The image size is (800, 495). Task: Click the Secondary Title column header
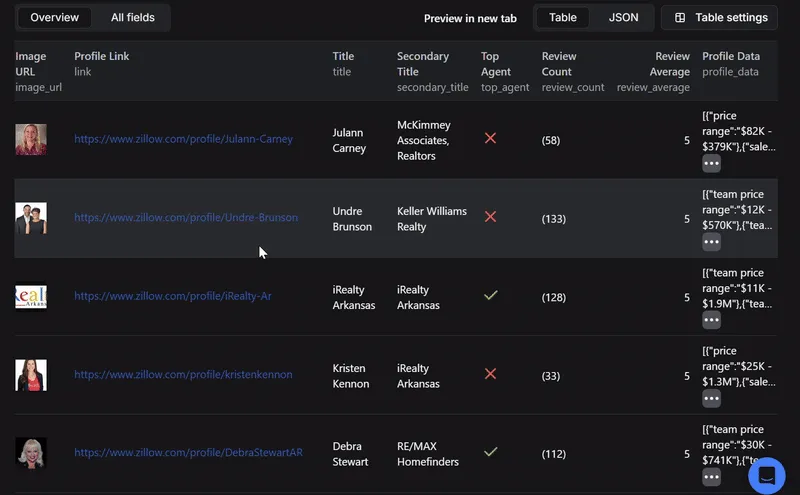(433, 71)
